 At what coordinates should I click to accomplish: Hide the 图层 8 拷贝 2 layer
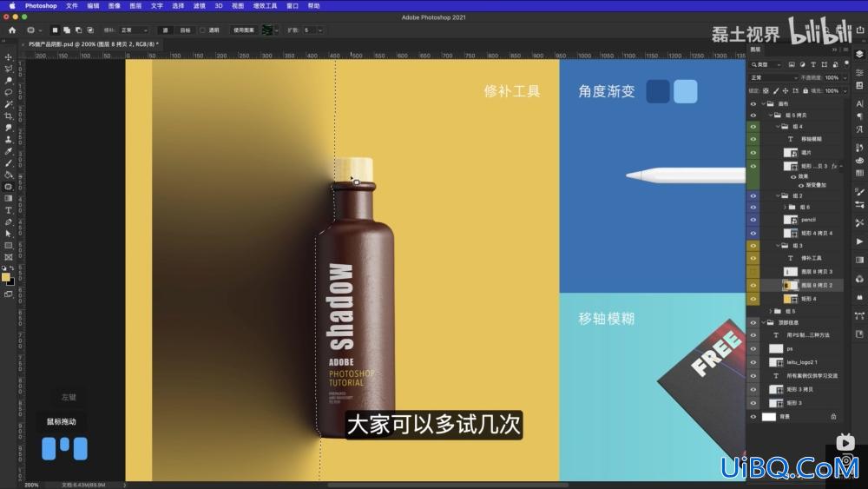753,285
